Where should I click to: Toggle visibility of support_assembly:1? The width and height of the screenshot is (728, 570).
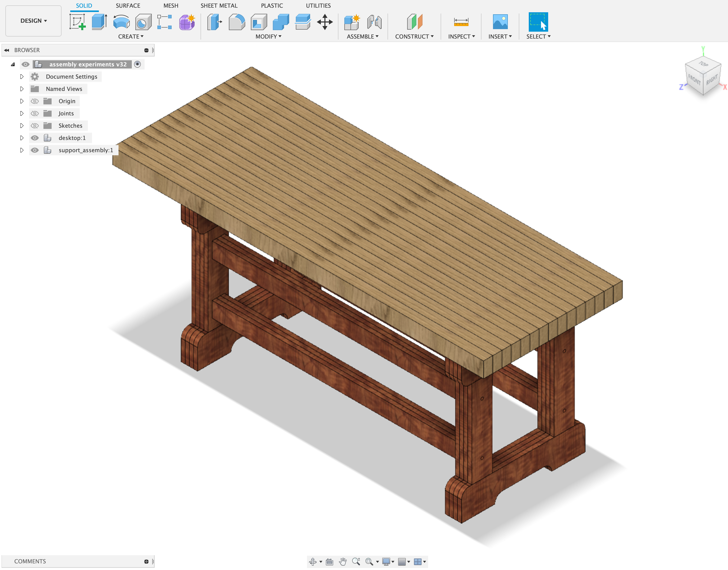pos(35,149)
